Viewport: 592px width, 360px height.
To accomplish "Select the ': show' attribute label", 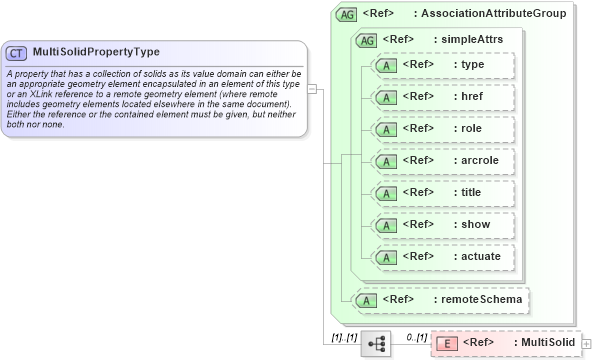I will [472, 225].
